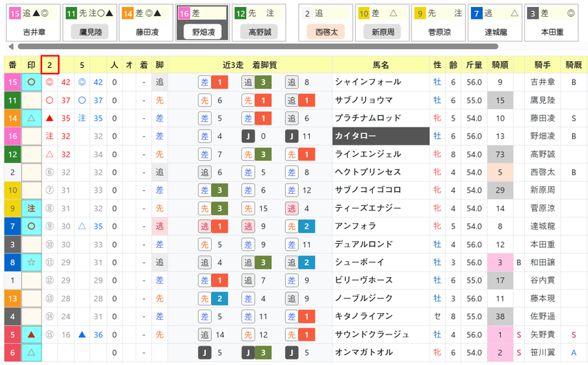This screenshot has height=365, width=588.
Task: Click the red ▲ icon in プラチナムロッド row
Action: pos(50,118)
